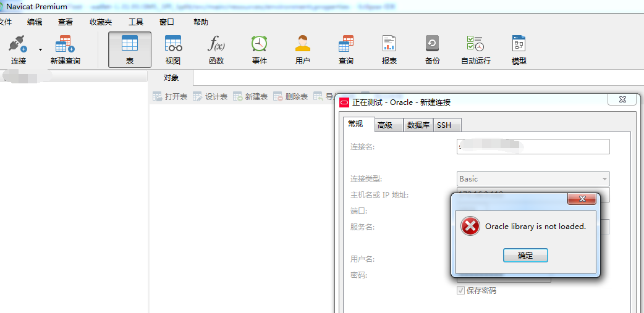Confirm error with 确定 button

(525, 256)
